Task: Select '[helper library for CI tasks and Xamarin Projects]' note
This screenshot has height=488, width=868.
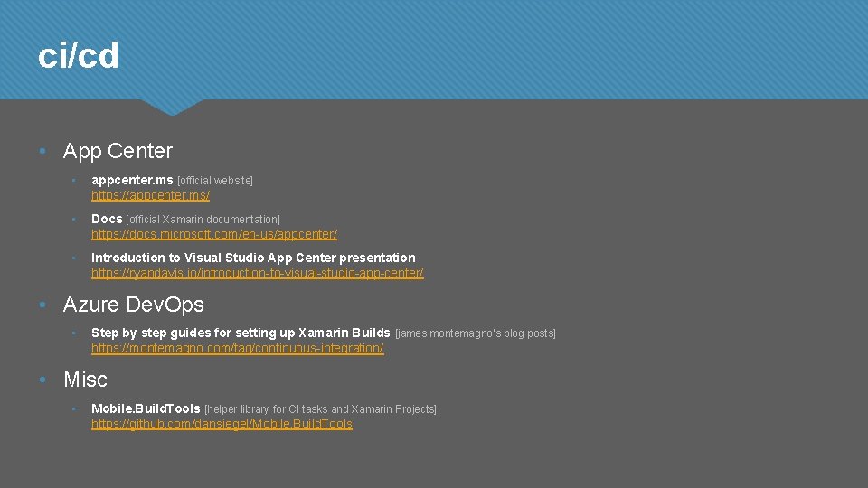Action: 320,408
